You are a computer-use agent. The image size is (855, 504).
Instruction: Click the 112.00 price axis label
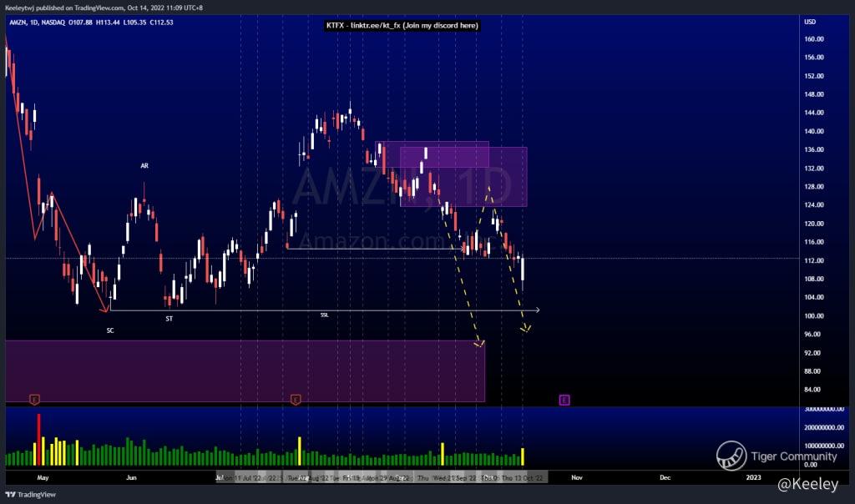(814, 260)
